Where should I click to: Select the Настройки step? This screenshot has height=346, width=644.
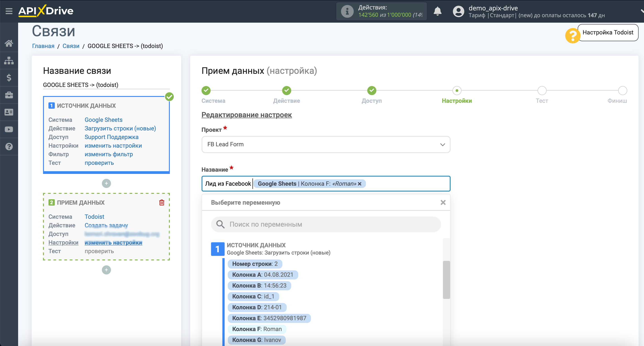pyautogui.click(x=457, y=91)
